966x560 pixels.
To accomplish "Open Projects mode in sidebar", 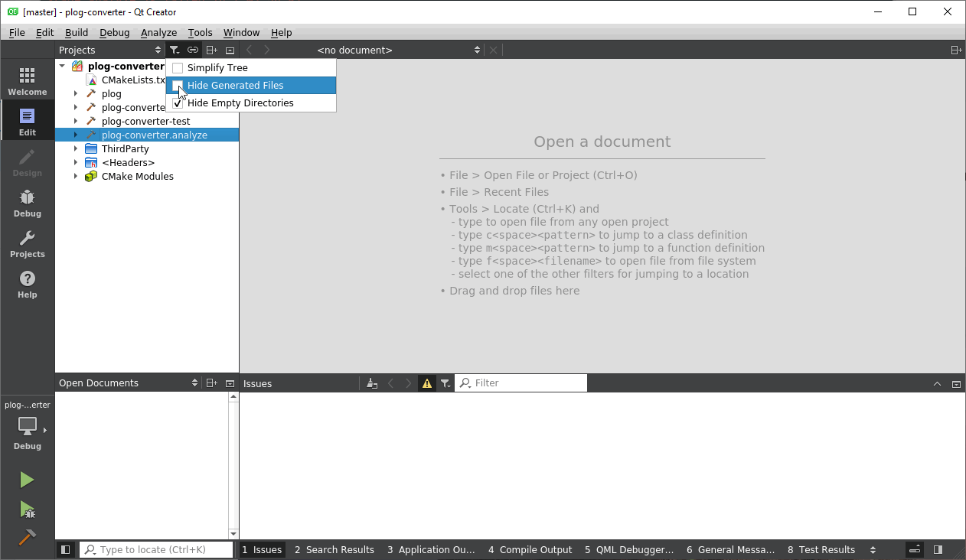I will tap(28, 243).
